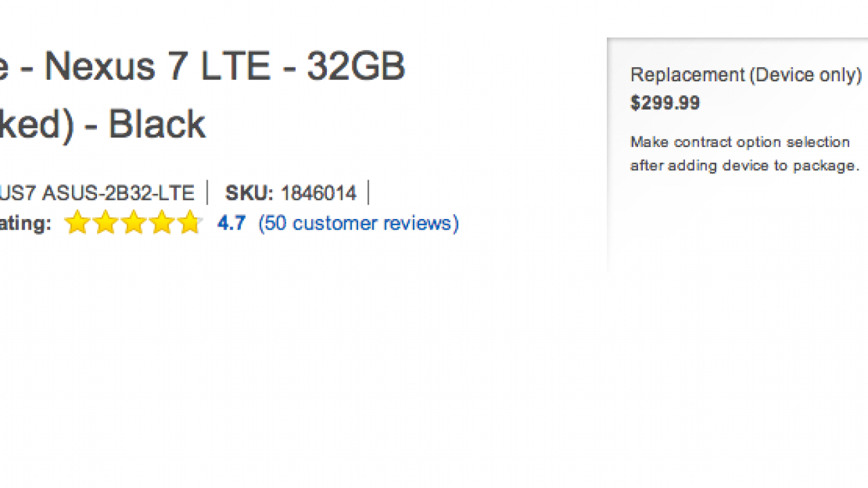This screenshot has height=488, width=868.
Task: Click the bold "SKU:" label
Action: click(249, 193)
